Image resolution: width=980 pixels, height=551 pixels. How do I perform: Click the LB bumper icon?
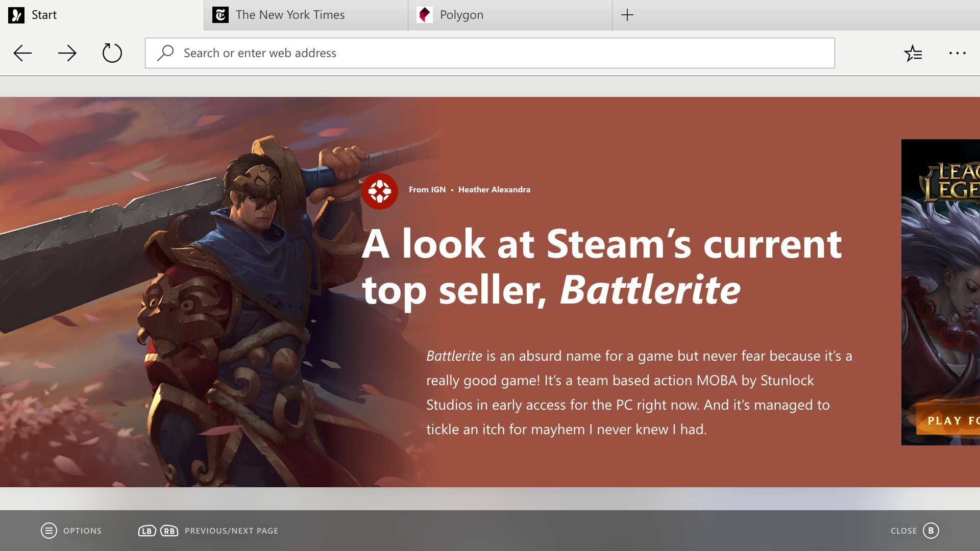pos(147,531)
